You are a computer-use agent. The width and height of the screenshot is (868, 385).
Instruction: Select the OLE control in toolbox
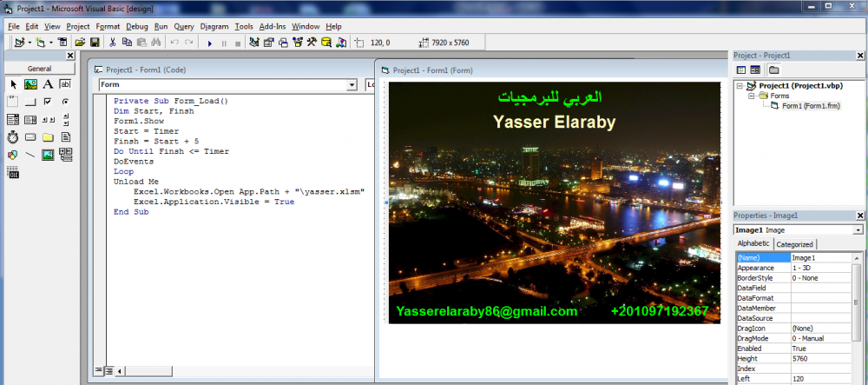point(13,173)
